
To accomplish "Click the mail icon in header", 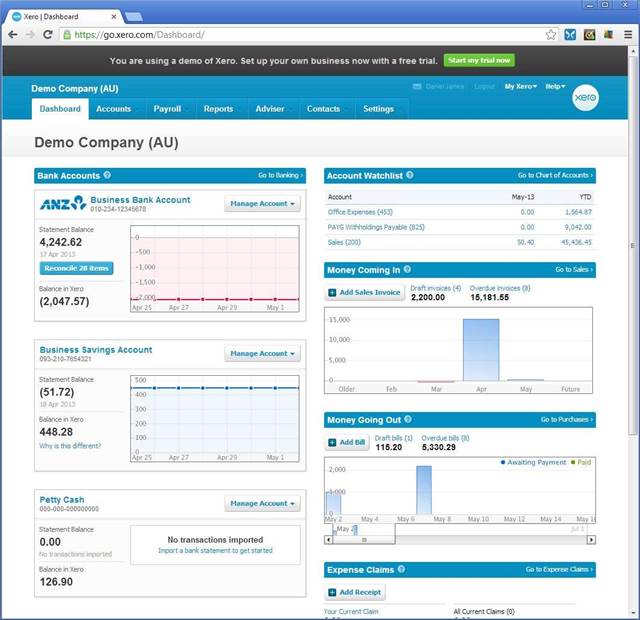I will [x=417, y=87].
